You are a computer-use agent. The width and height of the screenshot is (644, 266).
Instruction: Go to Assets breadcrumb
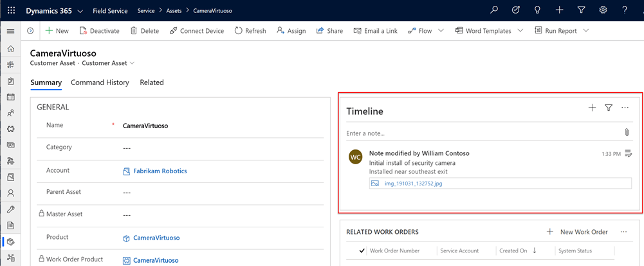pos(174,11)
